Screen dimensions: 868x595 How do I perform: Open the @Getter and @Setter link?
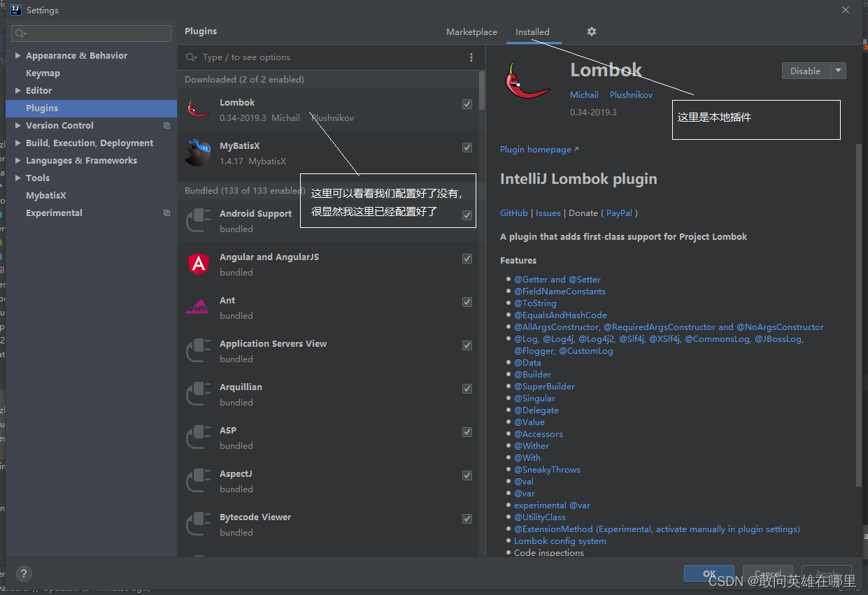(x=557, y=280)
